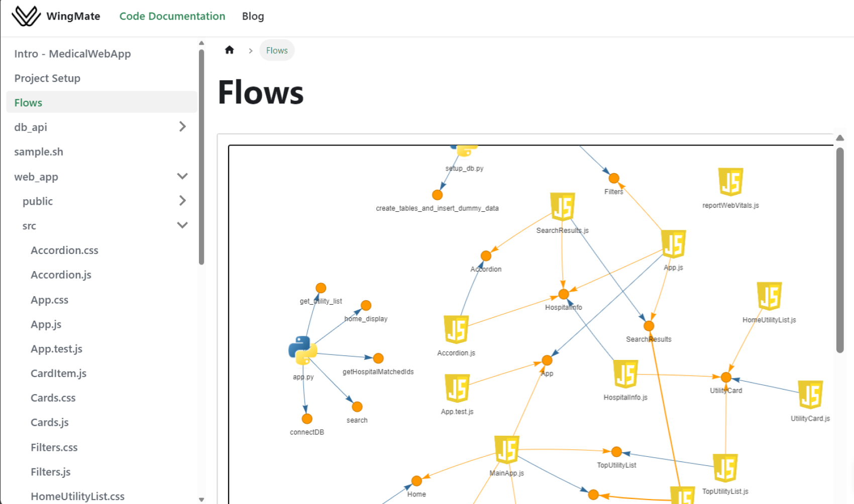Screen dimensions: 854x504
Task: Click the get_utility_list function node
Action: pyautogui.click(x=321, y=288)
